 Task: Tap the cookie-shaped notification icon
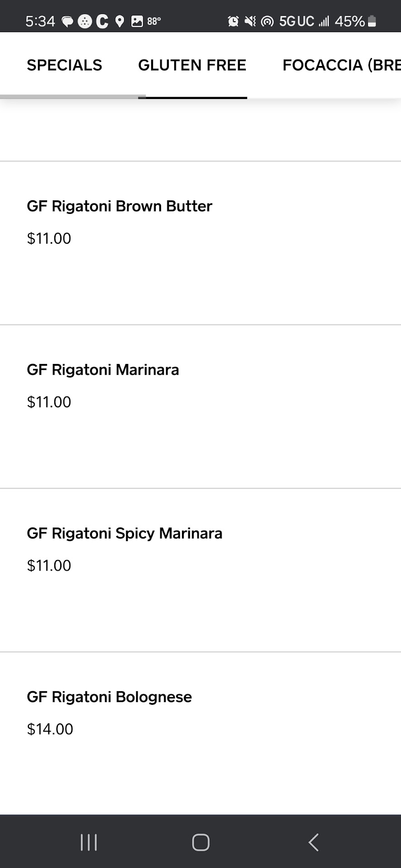[85, 21]
